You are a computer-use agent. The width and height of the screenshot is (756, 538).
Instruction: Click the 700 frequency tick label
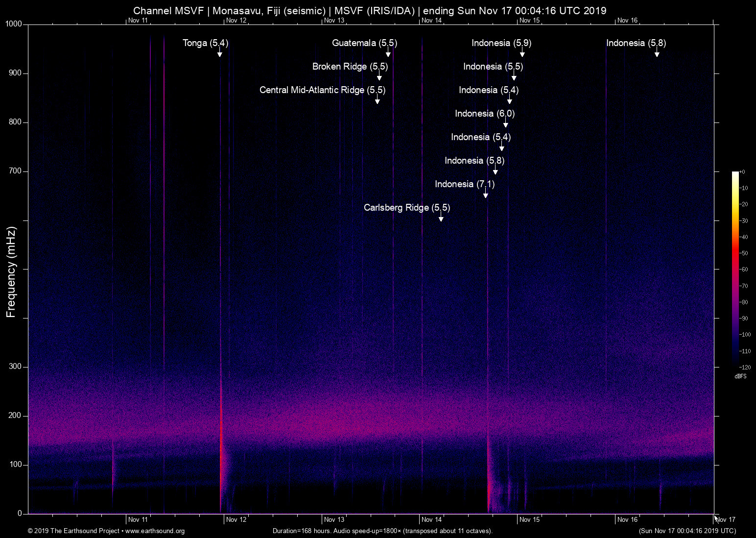(x=16, y=171)
